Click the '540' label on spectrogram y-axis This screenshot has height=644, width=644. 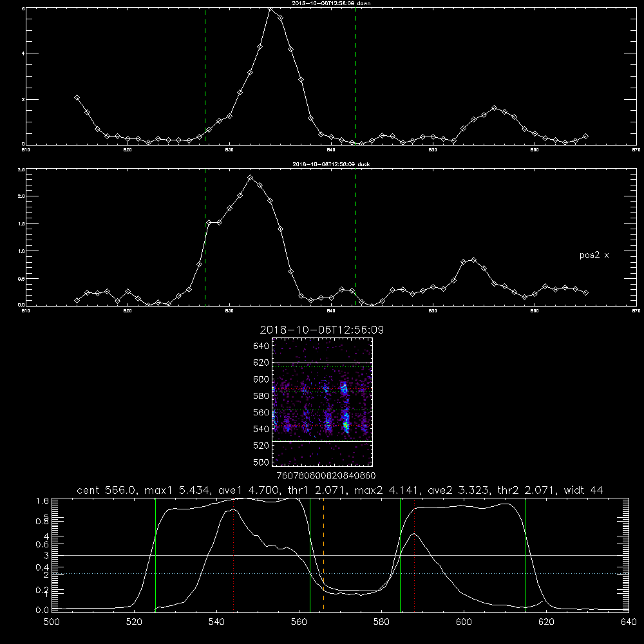point(261,429)
